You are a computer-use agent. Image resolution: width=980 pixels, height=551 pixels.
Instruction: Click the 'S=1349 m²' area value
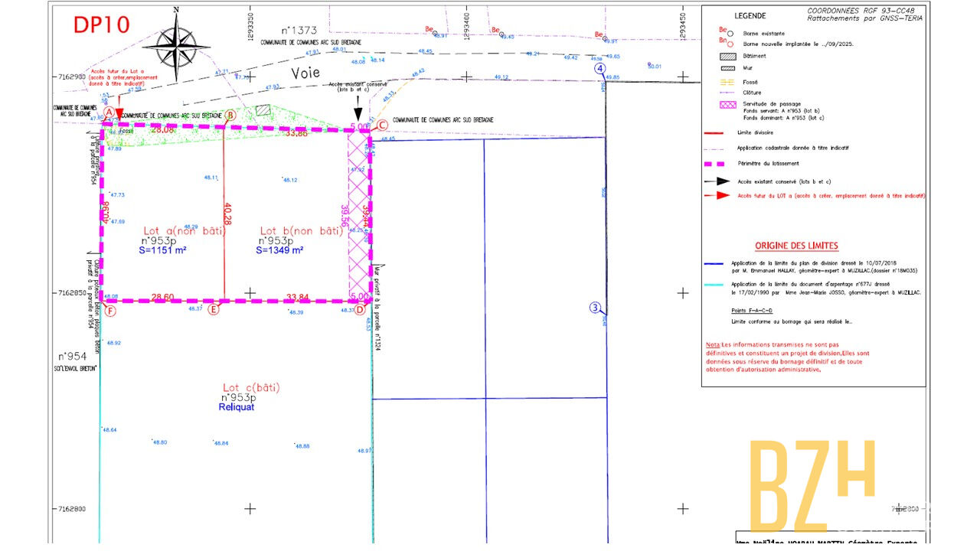(280, 249)
